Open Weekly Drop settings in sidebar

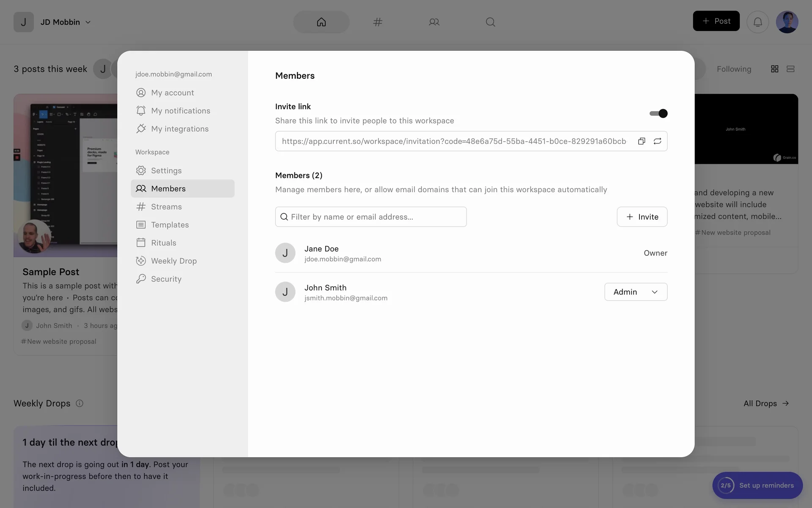174,261
